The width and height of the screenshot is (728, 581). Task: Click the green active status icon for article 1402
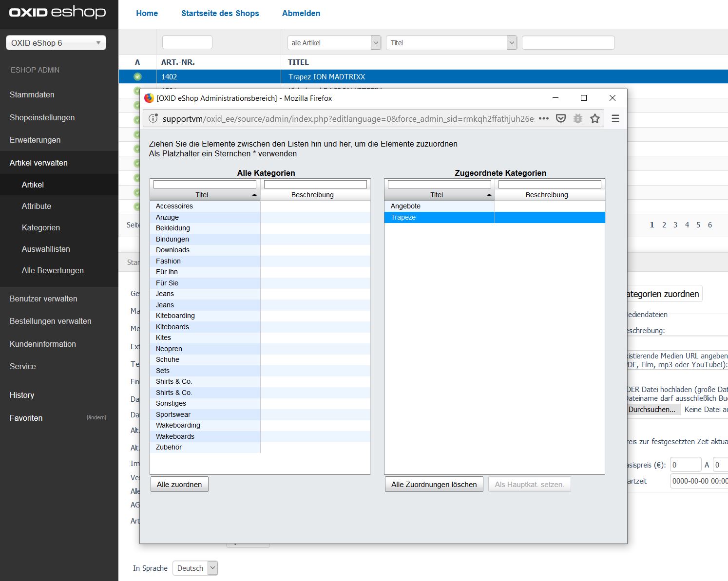point(137,76)
